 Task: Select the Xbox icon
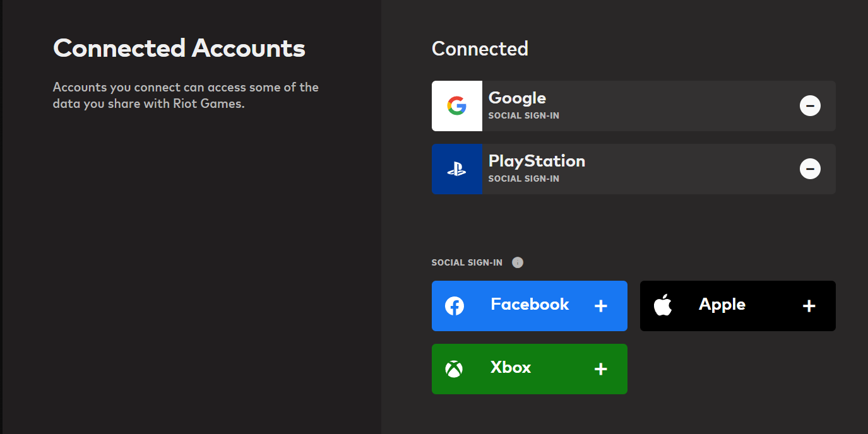(454, 368)
